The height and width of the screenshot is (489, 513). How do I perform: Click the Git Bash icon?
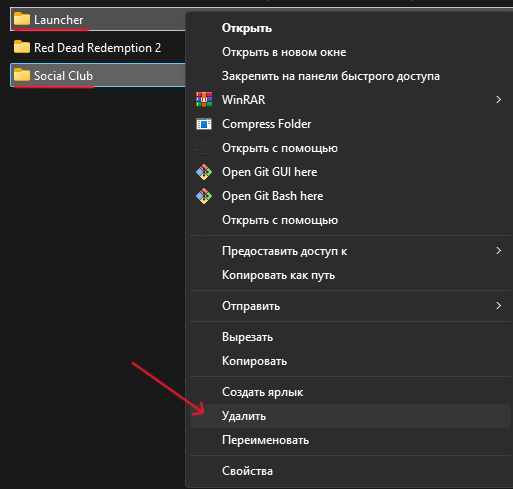[x=204, y=196]
